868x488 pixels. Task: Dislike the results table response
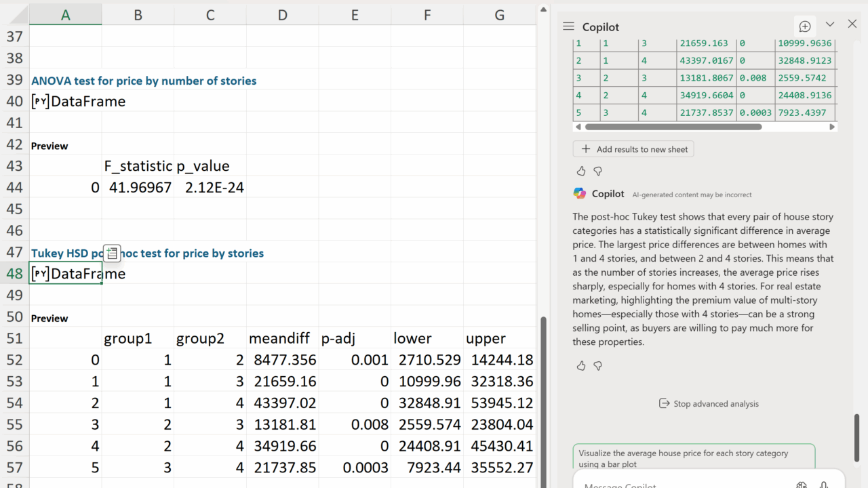pos(597,171)
